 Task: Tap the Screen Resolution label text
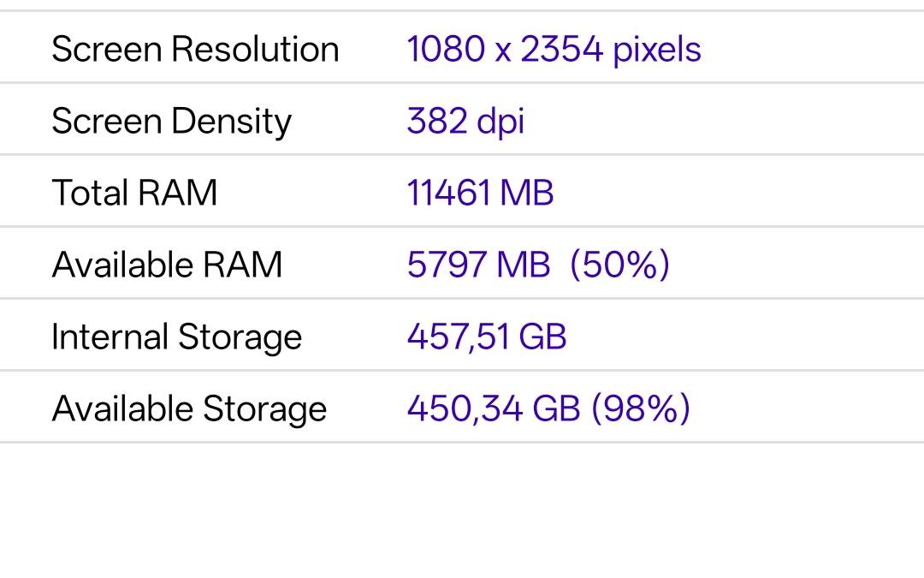(x=196, y=49)
